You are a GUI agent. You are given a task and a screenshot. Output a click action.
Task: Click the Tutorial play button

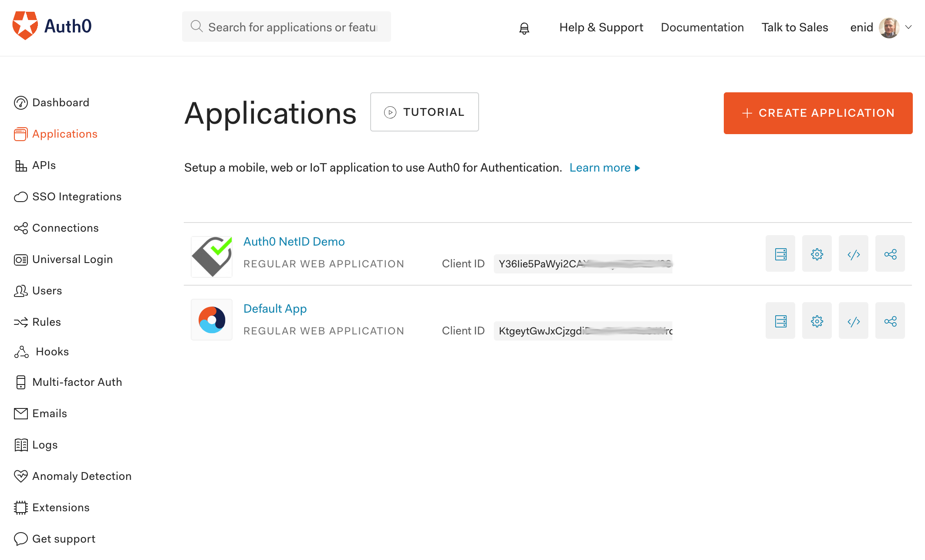(x=391, y=112)
